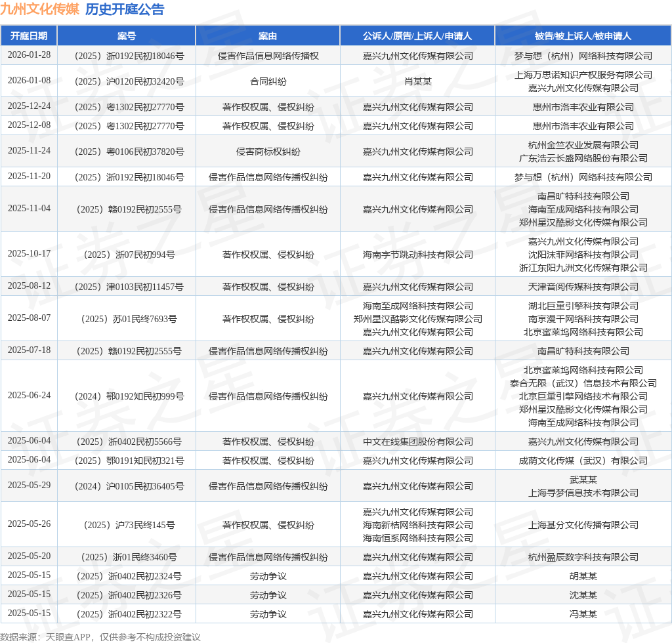
Task: Click case number (2025)津0103民初11457号
Action: tap(129, 287)
